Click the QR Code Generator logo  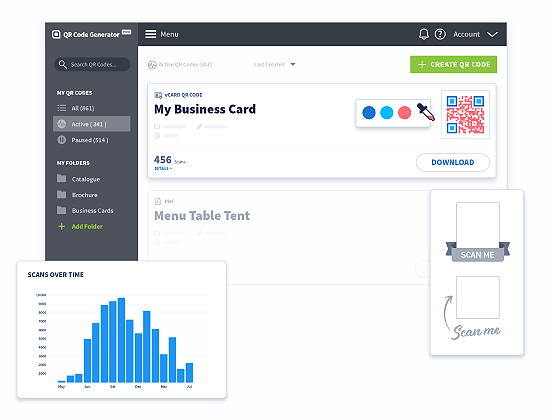click(x=91, y=34)
